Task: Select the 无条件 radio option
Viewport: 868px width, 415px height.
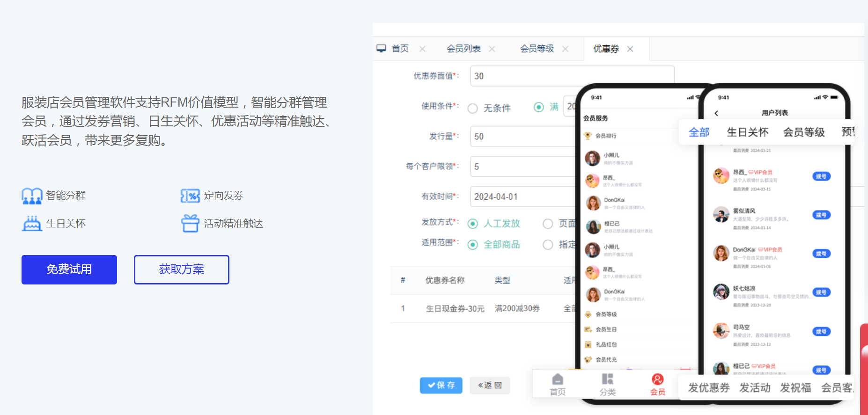Action: point(473,109)
